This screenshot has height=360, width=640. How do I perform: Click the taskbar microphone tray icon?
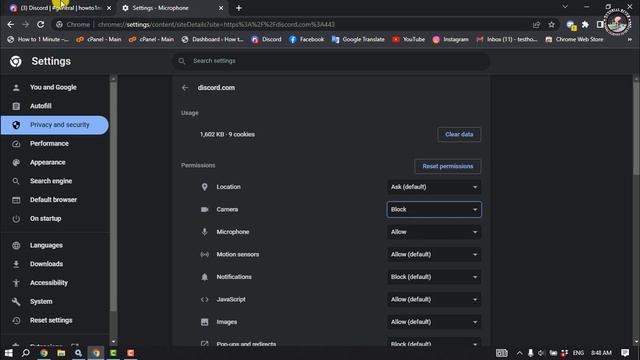(x=530, y=353)
